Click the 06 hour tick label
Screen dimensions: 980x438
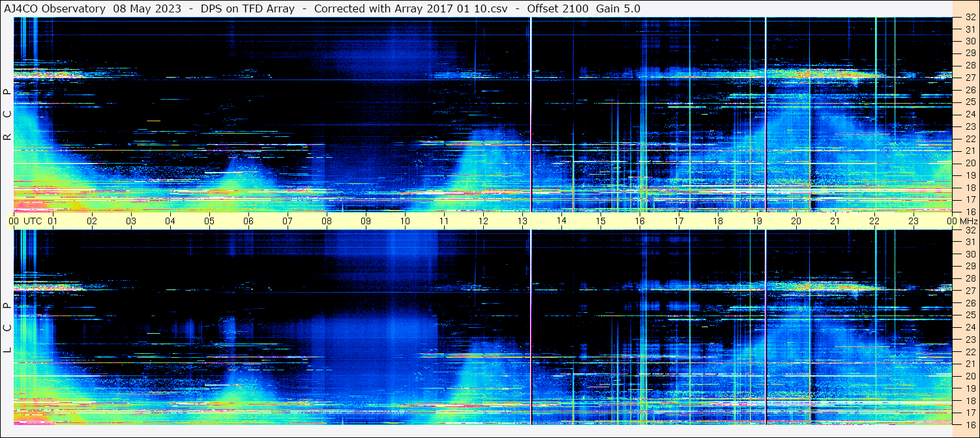(x=248, y=221)
